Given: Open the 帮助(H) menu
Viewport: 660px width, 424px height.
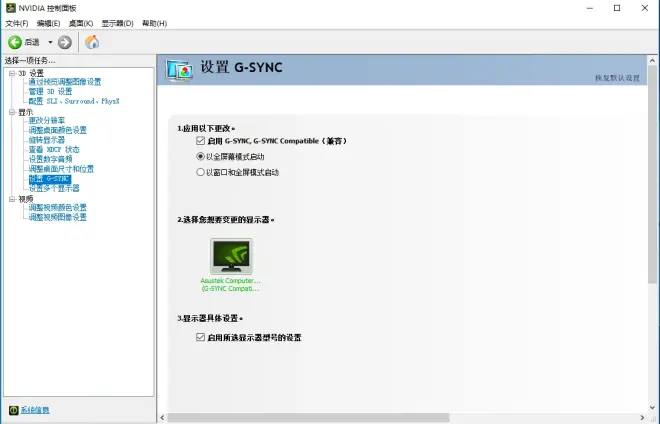Looking at the screenshot, I should [x=155, y=23].
